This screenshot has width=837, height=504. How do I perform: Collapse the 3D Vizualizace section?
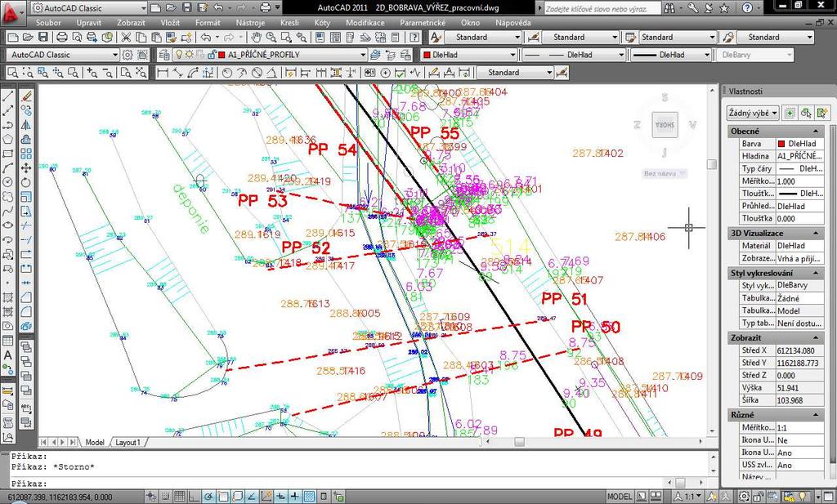(816, 233)
